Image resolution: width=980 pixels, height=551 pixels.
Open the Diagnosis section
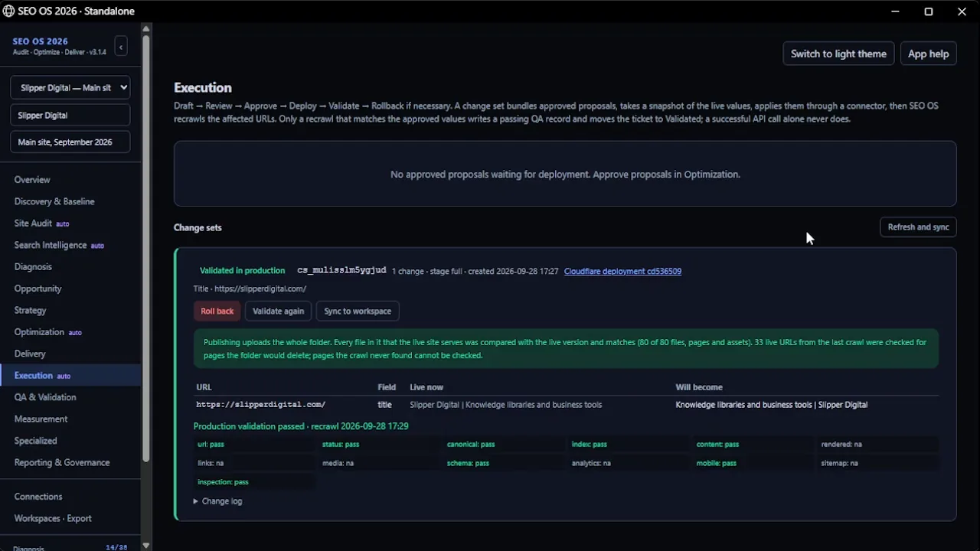33,267
